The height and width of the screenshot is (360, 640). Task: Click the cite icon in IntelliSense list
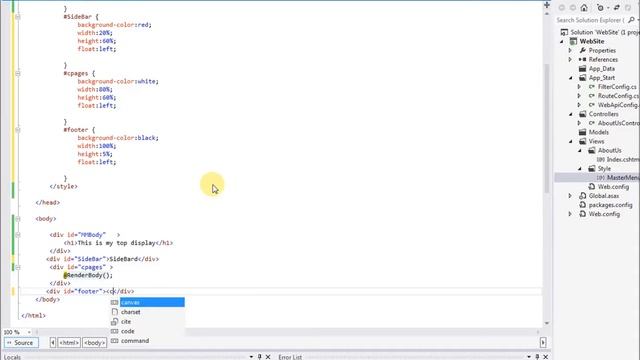coord(114,322)
